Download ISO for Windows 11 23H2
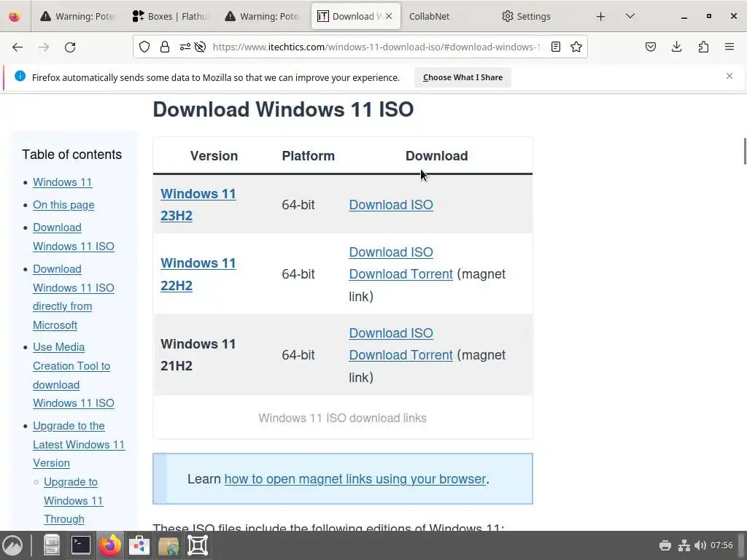The width and height of the screenshot is (747, 560). [391, 205]
